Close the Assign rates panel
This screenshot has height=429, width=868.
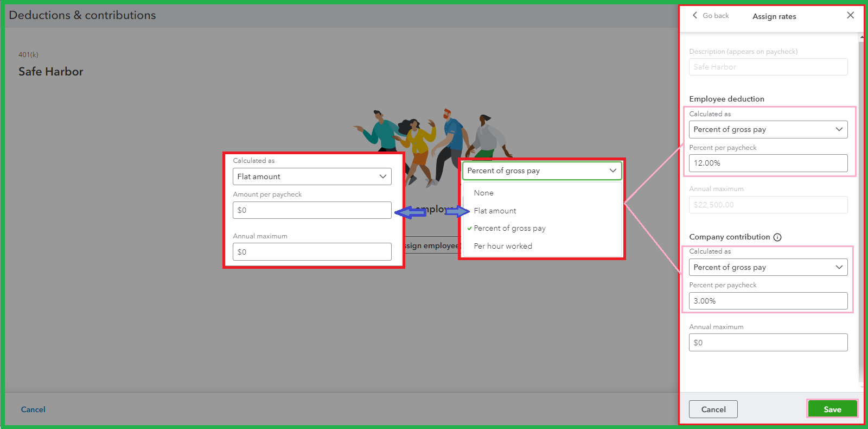point(850,15)
